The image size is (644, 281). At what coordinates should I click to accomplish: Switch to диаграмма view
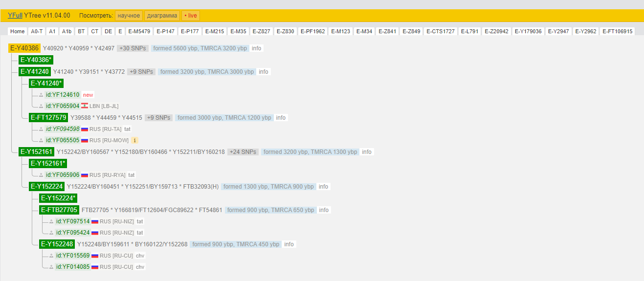coord(162,16)
